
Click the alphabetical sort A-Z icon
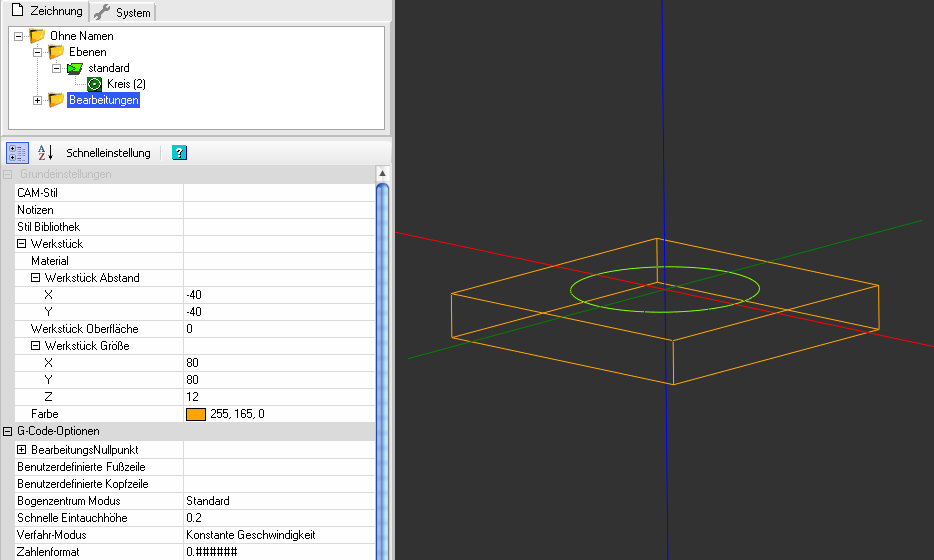pyautogui.click(x=45, y=153)
